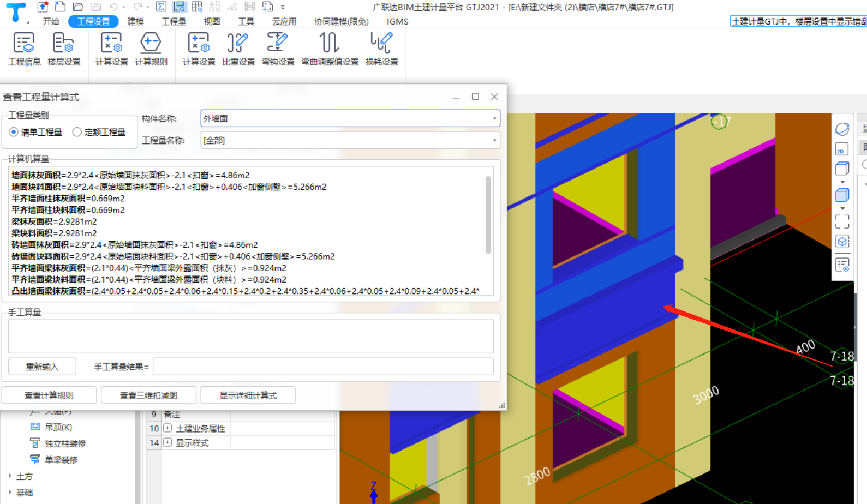
Task: Click the 重新输入 button
Action: click(x=42, y=367)
